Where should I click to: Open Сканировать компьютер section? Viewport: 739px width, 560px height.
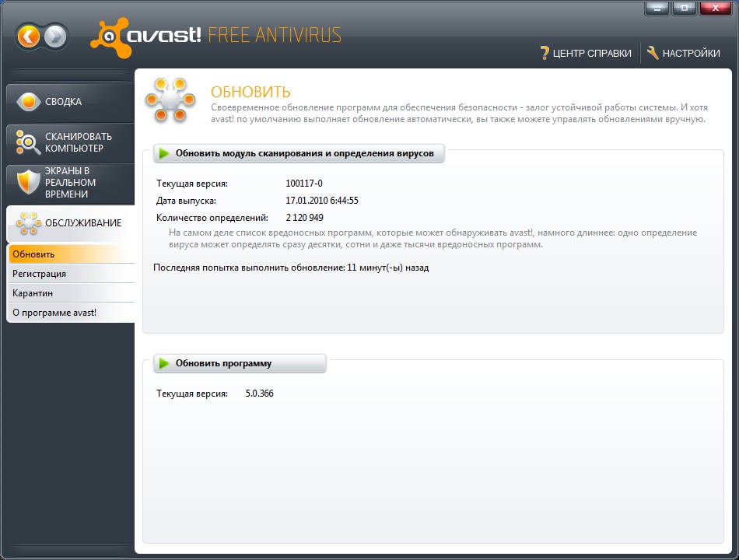click(x=71, y=142)
